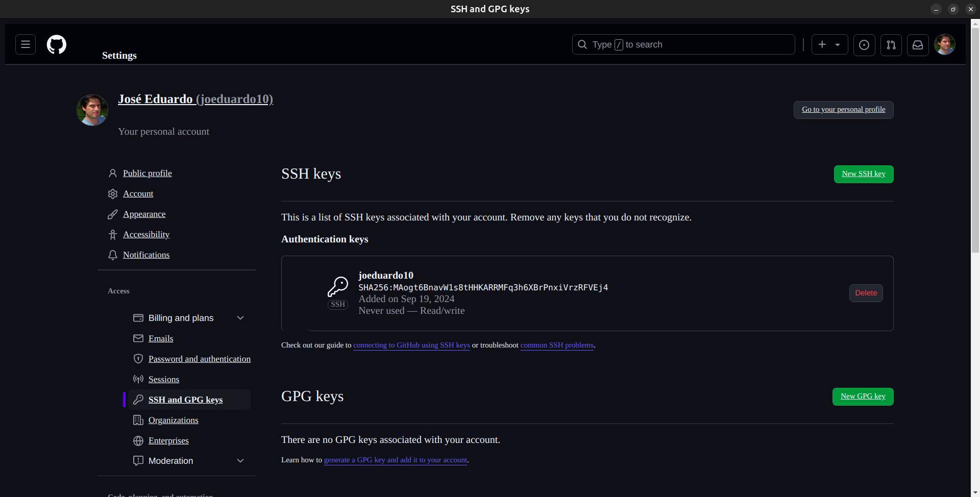Expand Moderation chevron
Image resolution: width=980 pixels, height=497 pixels.
click(x=240, y=461)
